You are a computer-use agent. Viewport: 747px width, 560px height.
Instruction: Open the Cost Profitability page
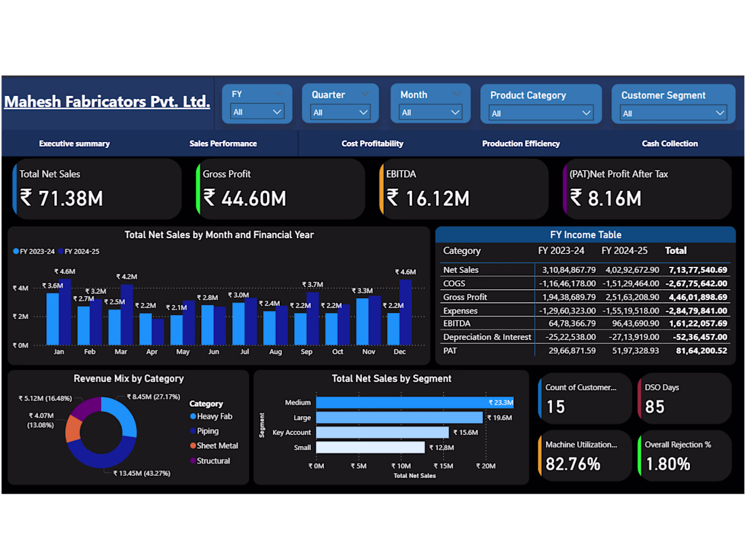pos(372,143)
